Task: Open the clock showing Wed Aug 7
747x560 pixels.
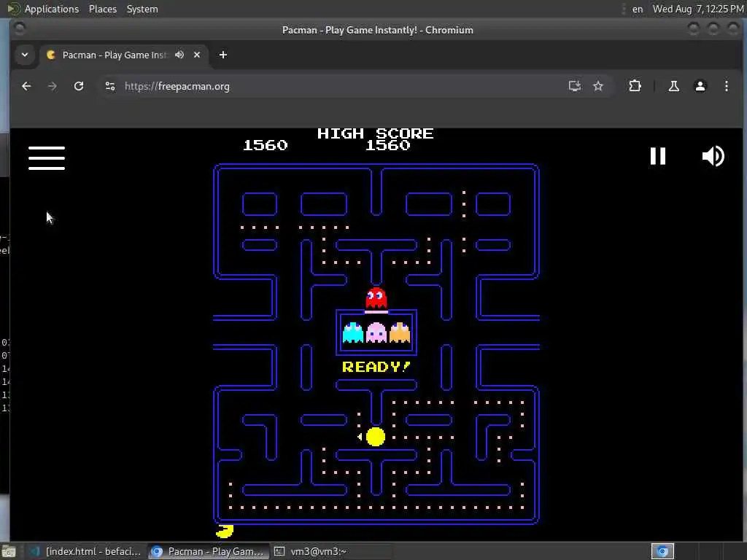Action: 698,9
